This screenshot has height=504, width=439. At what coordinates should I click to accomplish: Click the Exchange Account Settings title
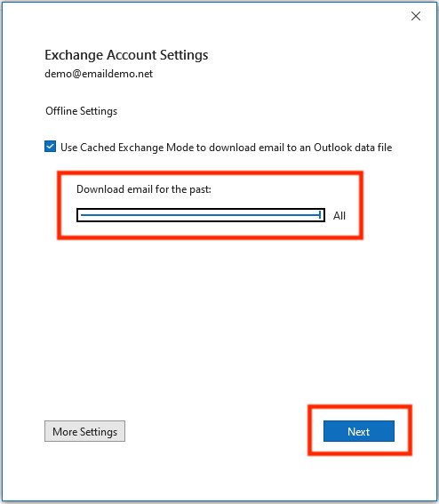126,55
